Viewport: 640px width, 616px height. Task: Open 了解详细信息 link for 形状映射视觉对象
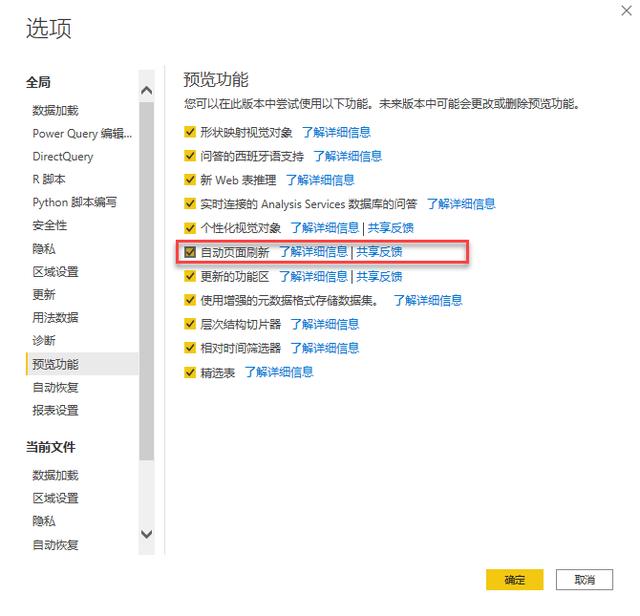(x=336, y=132)
